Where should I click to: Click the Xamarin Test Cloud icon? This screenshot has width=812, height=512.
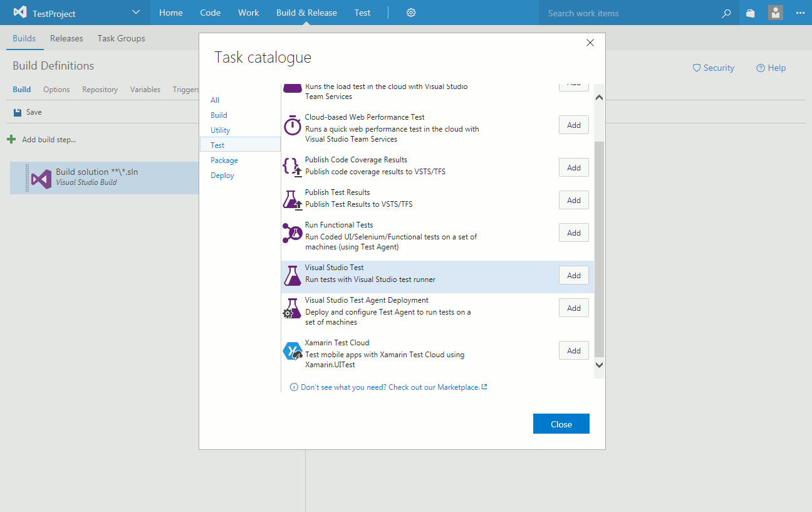292,352
